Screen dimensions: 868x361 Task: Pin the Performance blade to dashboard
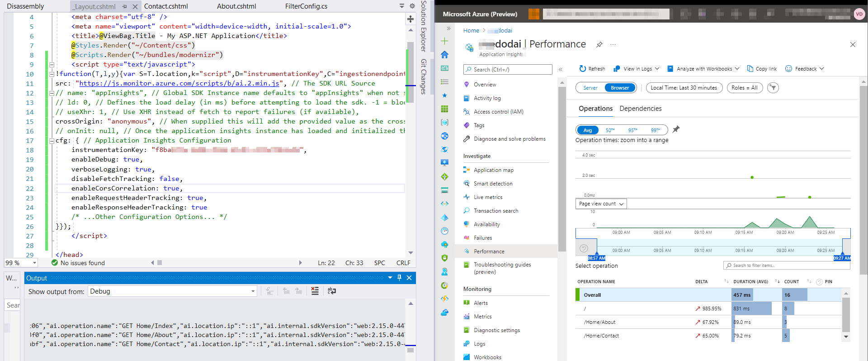599,44
